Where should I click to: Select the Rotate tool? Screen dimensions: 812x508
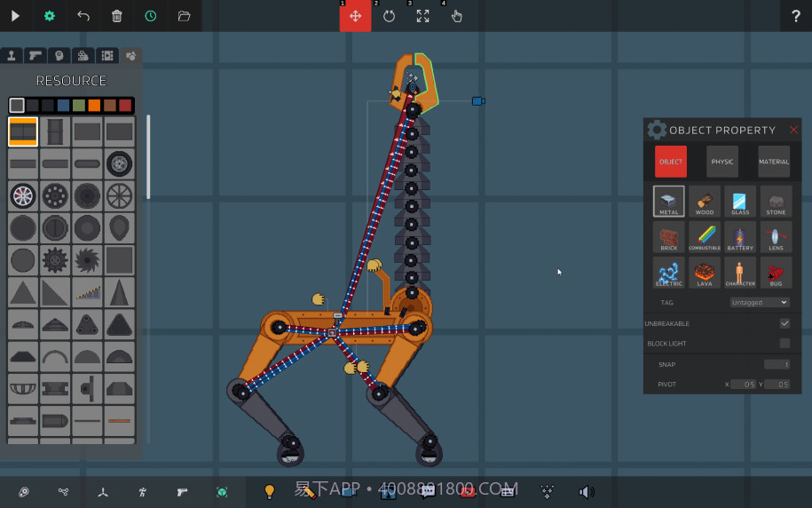[x=389, y=16]
